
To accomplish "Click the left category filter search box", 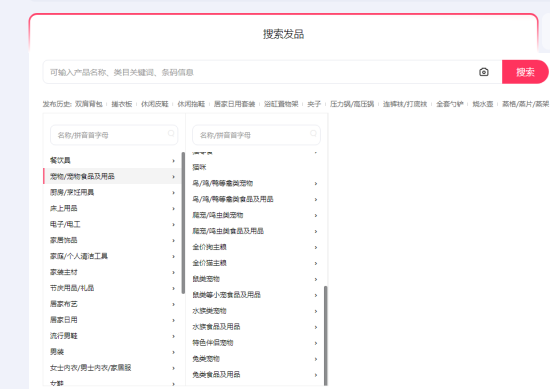I will click(x=114, y=135).
